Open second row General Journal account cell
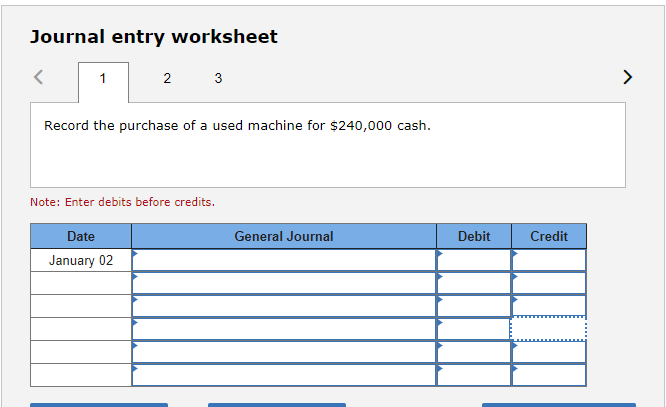The height and width of the screenshot is (407, 666). pos(284,283)
